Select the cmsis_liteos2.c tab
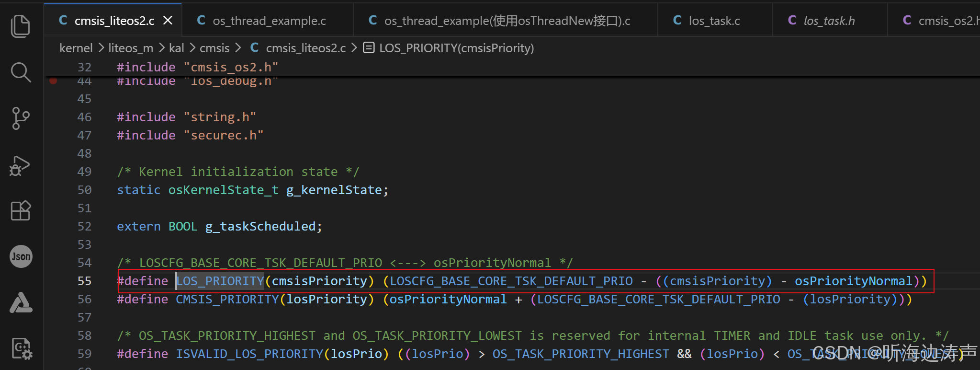The height and width of the screenshot is (370, 980). [114, 21]
